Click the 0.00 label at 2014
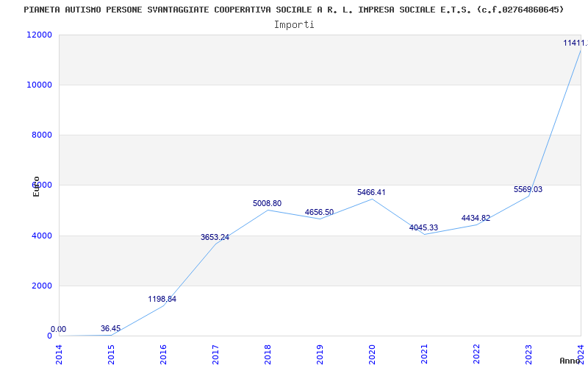588x368 pixels. tap(59, 330)
